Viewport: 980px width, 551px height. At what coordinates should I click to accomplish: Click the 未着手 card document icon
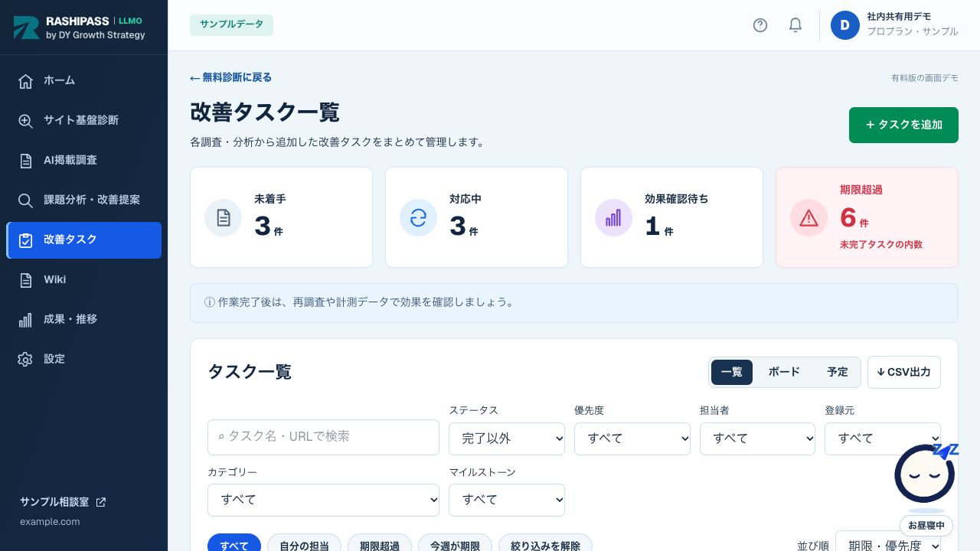pyautogui.click(x=223, y=218)
